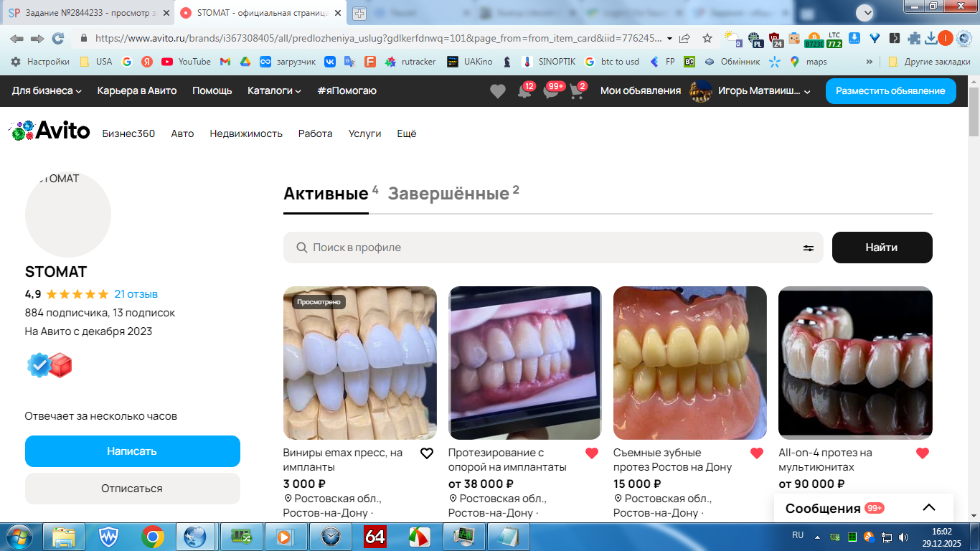The width and height of the screenshot is (980, 551).
Task: Remove 'Съемные зубные протез' from favorites
Action: click(x=757, y=453)
